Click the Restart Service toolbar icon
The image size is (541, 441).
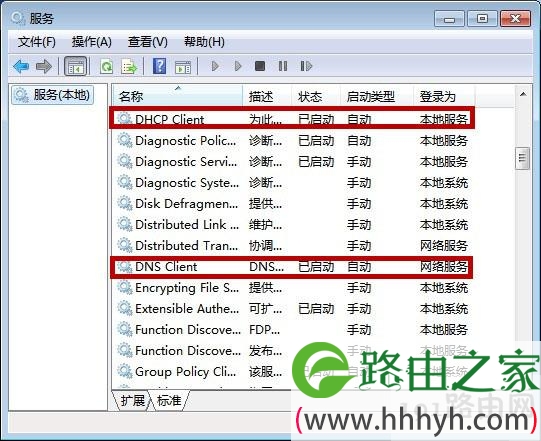click(306, 66)
